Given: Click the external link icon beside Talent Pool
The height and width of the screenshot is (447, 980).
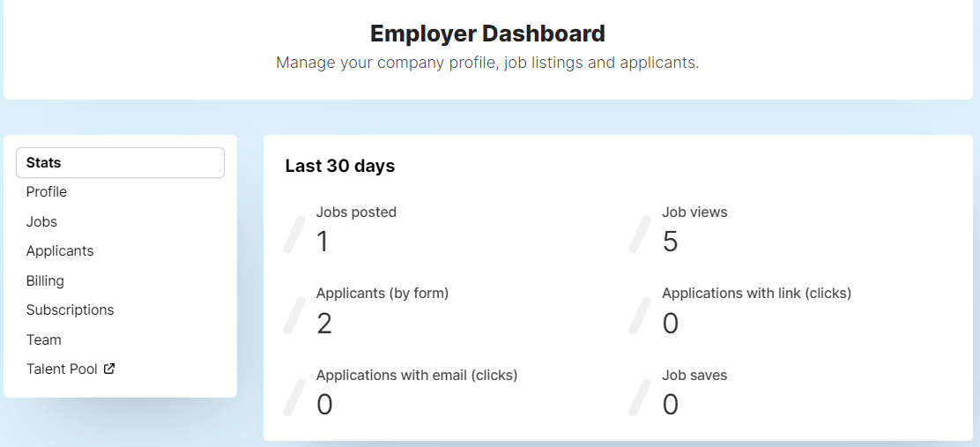Looking at the screenshot, I should click(109, 369).
